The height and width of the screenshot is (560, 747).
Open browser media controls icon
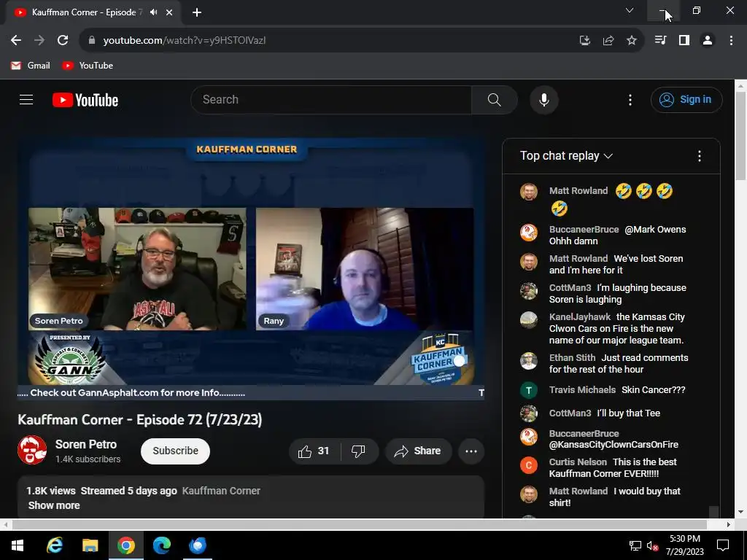coord(660,41)
